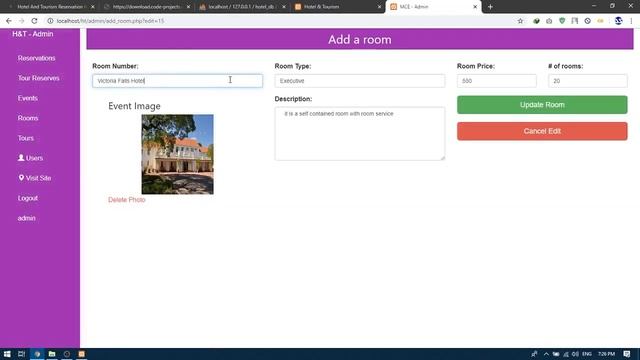Click inside the Description text area
Screen dimensions: 640x360
[360, 134]
